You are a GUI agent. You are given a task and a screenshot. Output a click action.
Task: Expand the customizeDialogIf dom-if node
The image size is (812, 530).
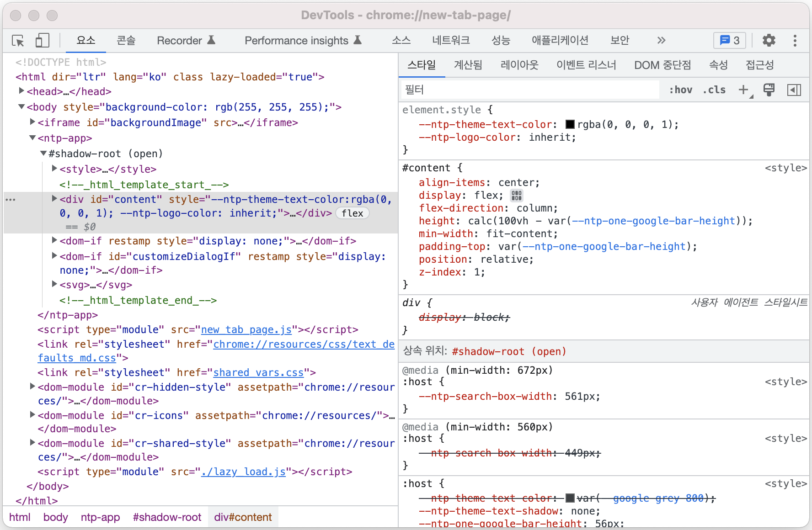[54, 256]
